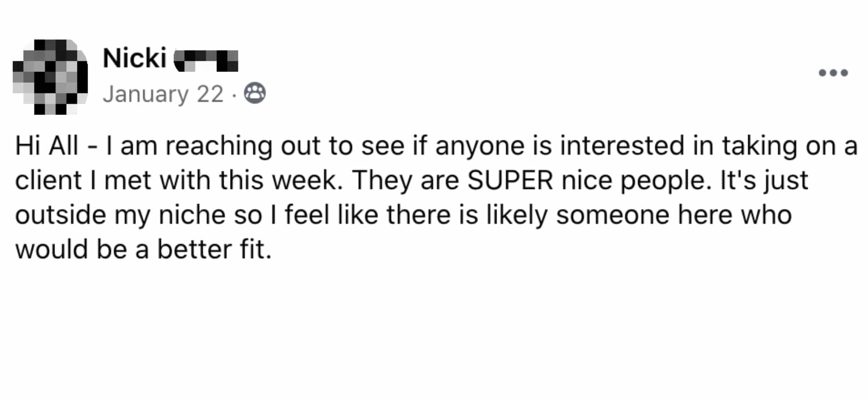Open Nicki's profile via the name
The image size is (868, 401).
134,58
